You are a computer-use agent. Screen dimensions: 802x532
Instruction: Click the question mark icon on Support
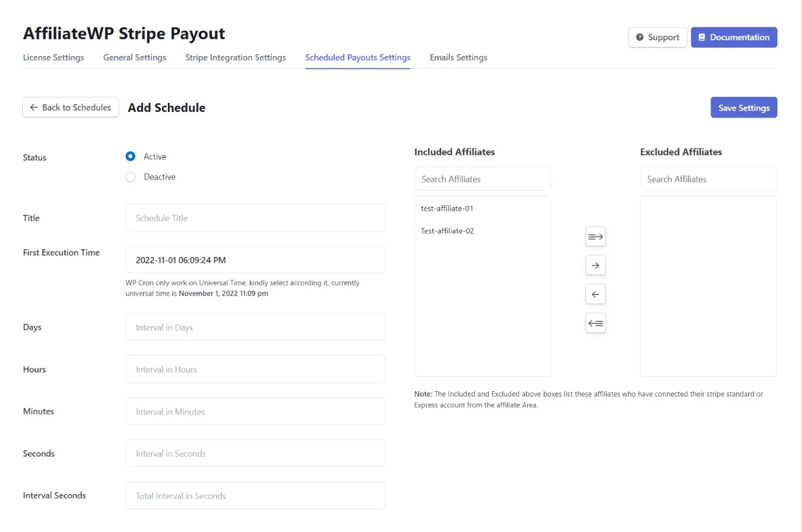(639, 37)
